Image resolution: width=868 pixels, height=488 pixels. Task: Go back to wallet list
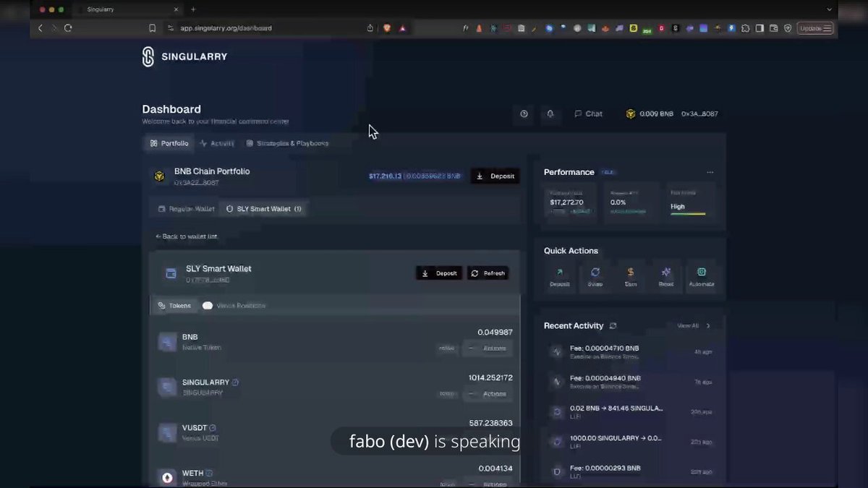point(186,236)
